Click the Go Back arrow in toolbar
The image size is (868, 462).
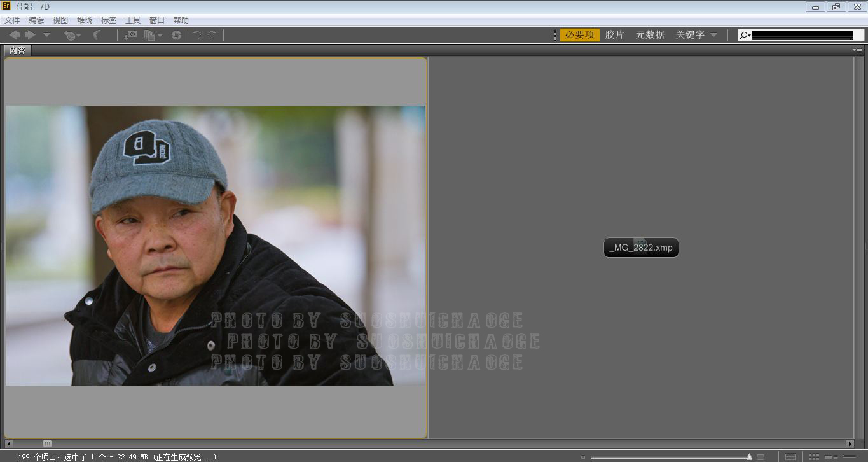[x=14, y=35]
